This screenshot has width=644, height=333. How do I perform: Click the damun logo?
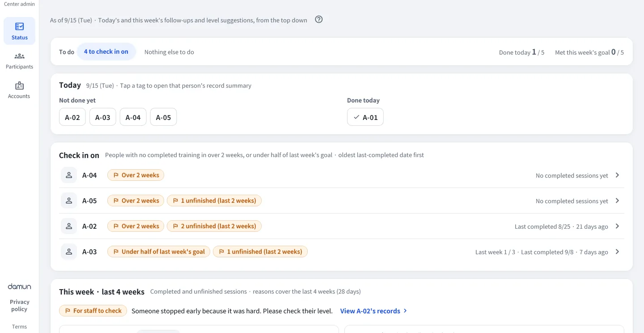pos(19,286)
